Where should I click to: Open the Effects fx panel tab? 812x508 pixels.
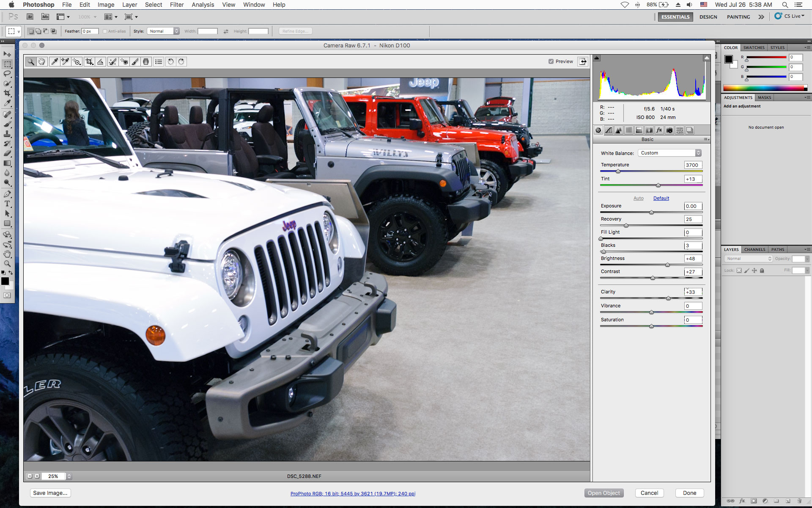[659, 130]
